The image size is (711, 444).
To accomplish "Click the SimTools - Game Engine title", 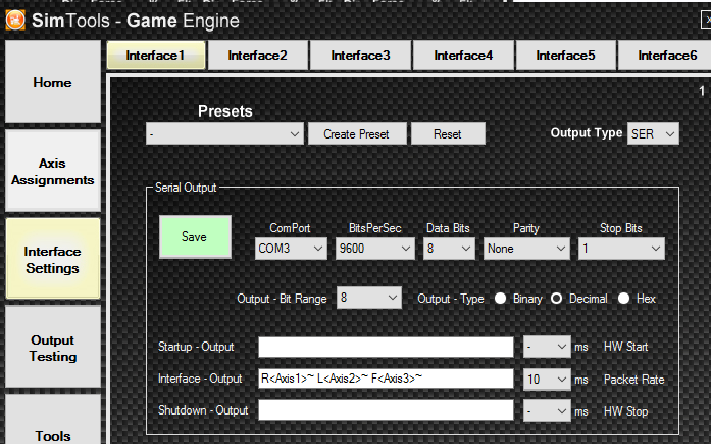I will pos(136,21).
